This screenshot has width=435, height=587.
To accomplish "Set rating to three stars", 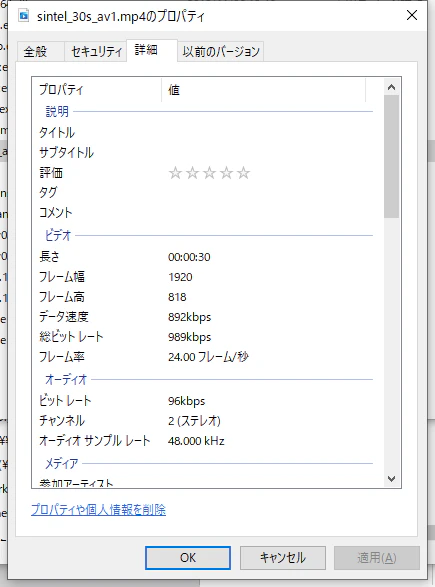I will pyautogui.click(x=209, y=173).
